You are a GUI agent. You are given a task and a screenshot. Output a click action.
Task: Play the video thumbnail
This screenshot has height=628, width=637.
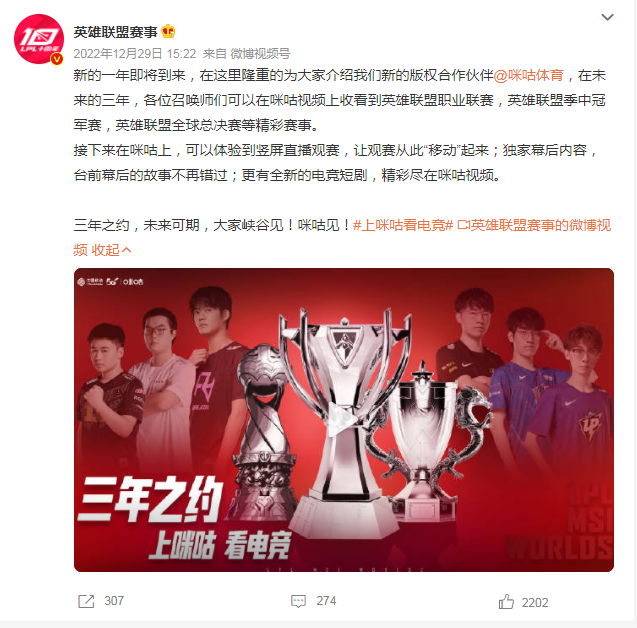tap(344, 418)
